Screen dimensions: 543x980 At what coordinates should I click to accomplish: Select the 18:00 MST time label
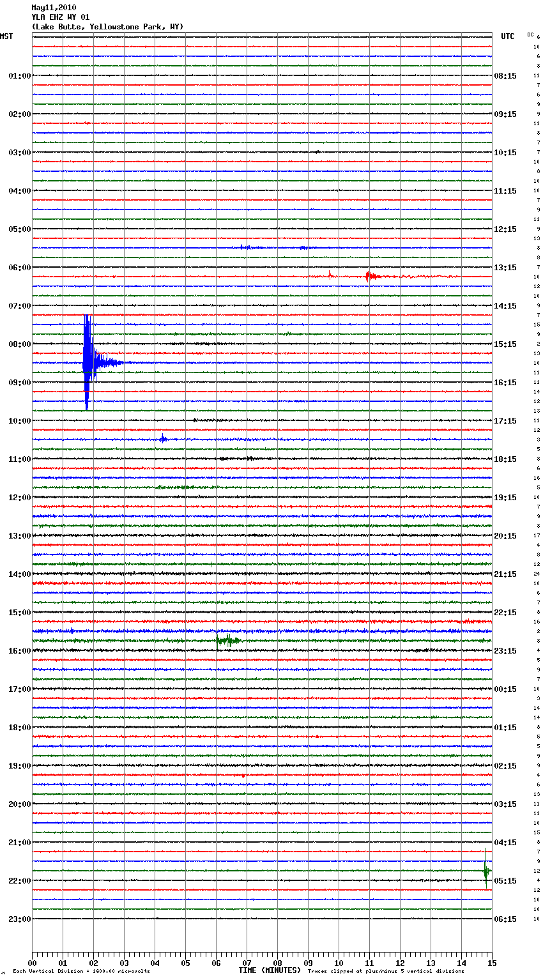coord(20,728)
